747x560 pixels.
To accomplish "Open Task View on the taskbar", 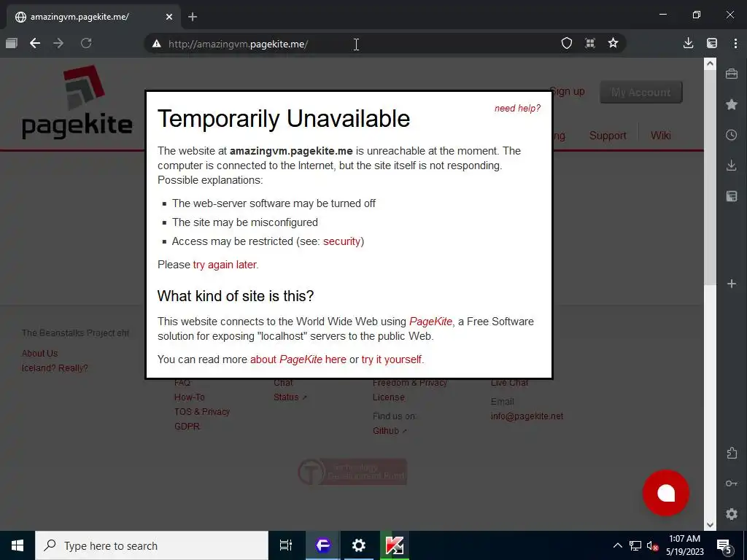I will pos(286,545).
